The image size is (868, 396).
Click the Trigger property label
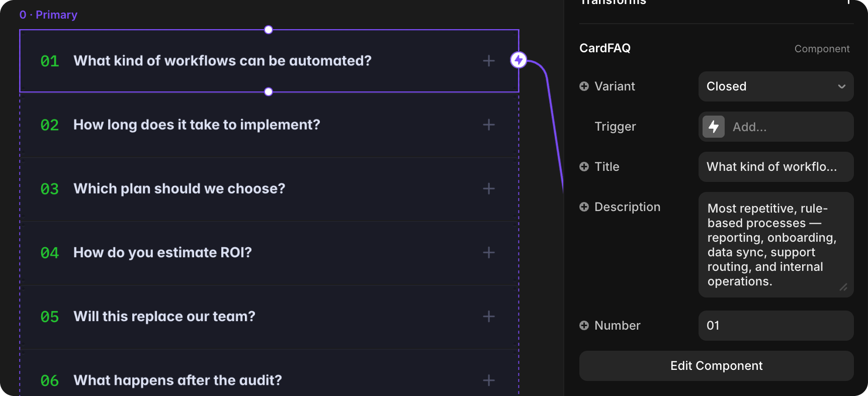(x=615, y=127)
